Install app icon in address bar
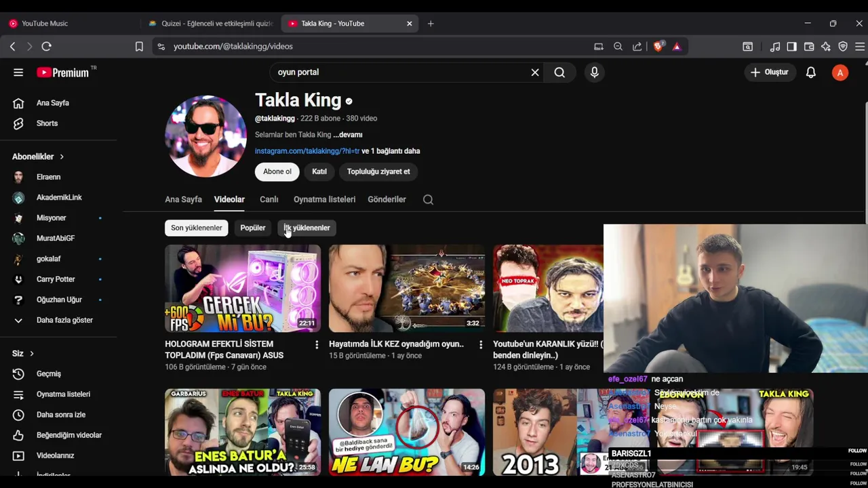 598,47
